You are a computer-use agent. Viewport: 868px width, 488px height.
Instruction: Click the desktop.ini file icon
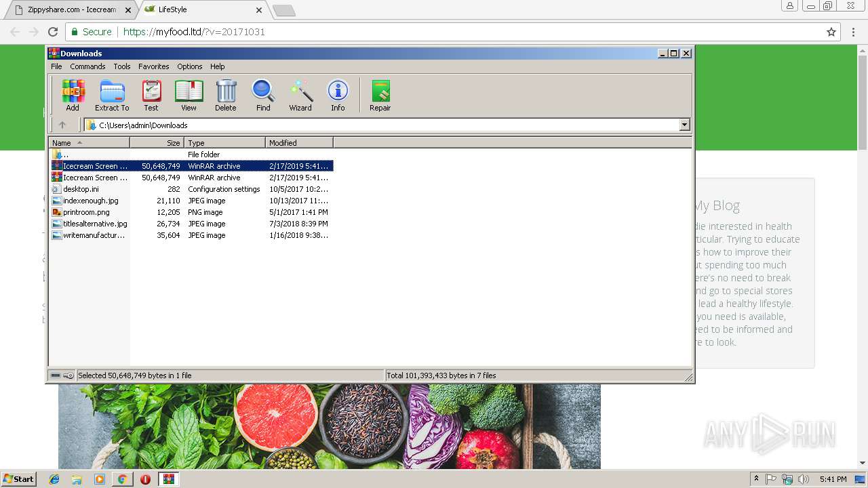[57, 189]
